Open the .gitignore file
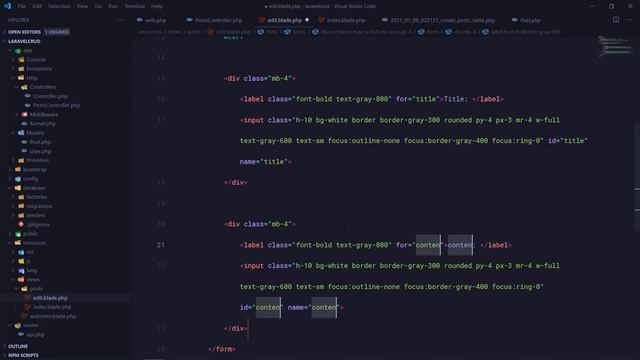The width and height of the screenshot is (640, 360). click(x=38, y=224)
